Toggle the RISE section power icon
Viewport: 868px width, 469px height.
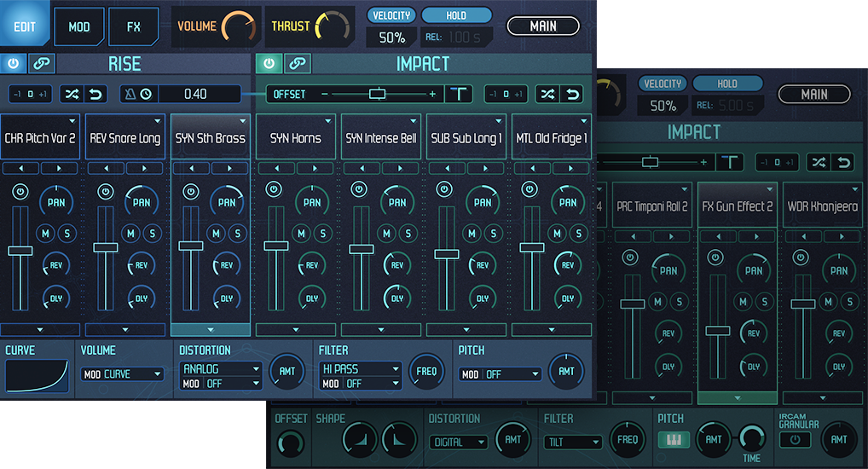[x=14, y=64]
